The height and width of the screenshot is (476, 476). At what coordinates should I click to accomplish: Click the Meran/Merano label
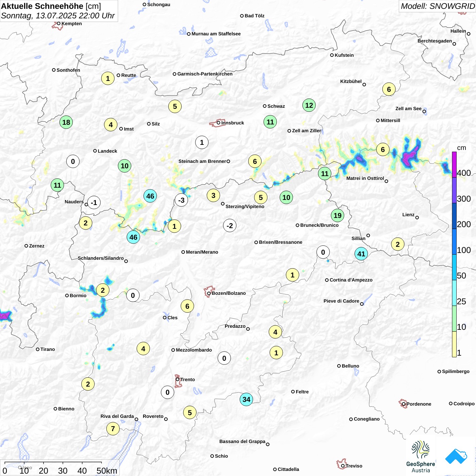coord(202,252)
